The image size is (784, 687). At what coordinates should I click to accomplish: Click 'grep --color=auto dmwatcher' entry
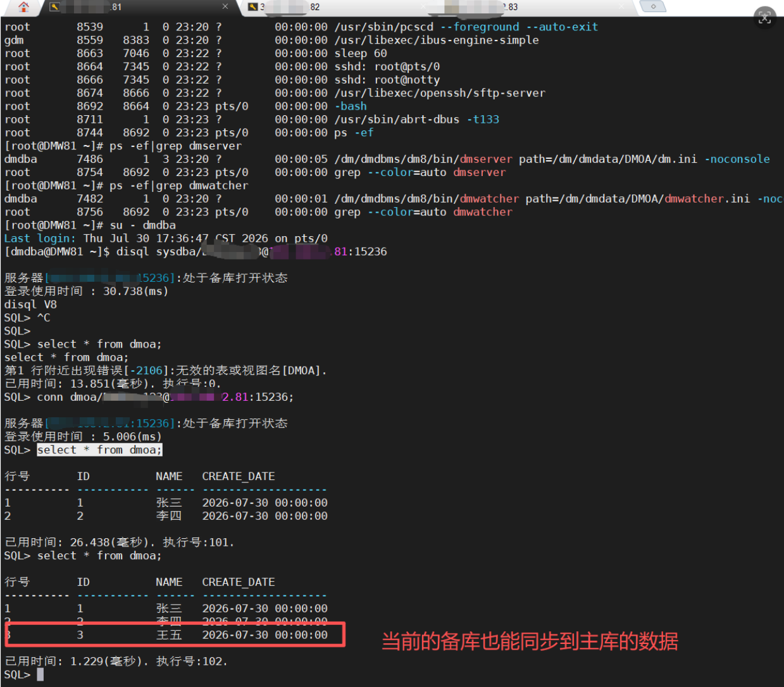point(423,212)
